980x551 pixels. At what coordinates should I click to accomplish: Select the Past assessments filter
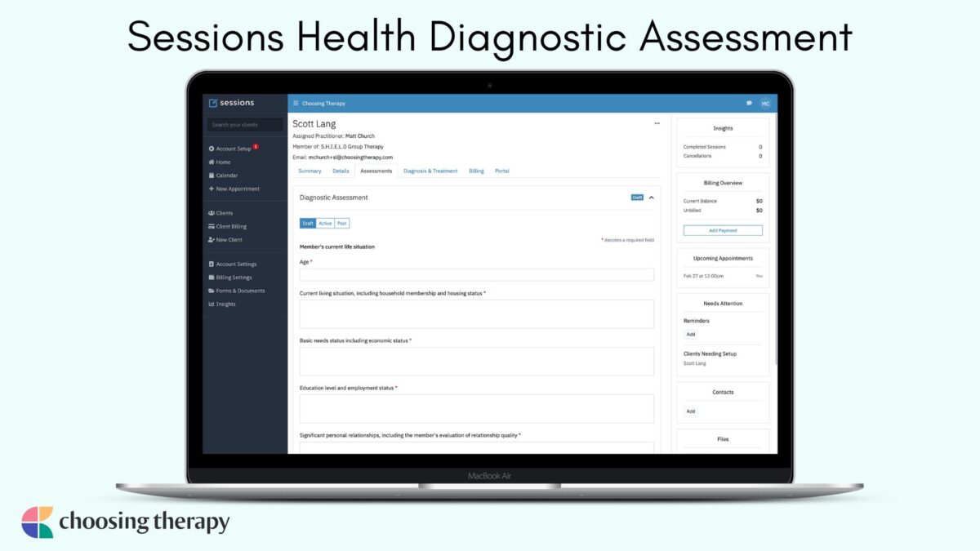pos(341,222)
